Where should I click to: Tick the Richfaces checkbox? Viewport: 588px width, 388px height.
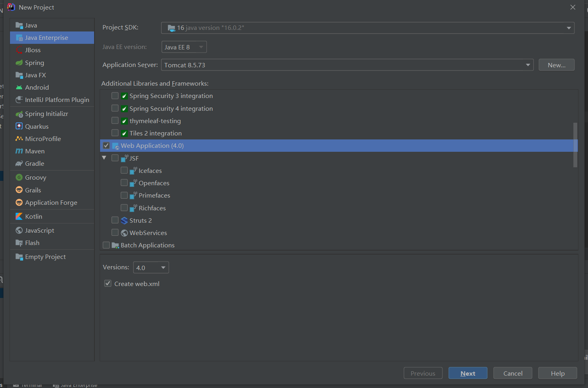pos(124,208)
